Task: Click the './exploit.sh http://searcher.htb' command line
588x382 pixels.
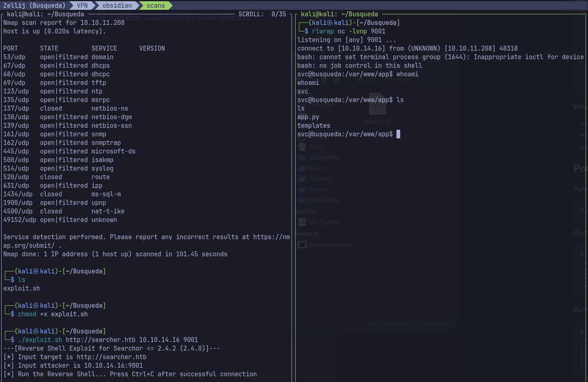Action: pyautogui.click(x=108, y=340)
